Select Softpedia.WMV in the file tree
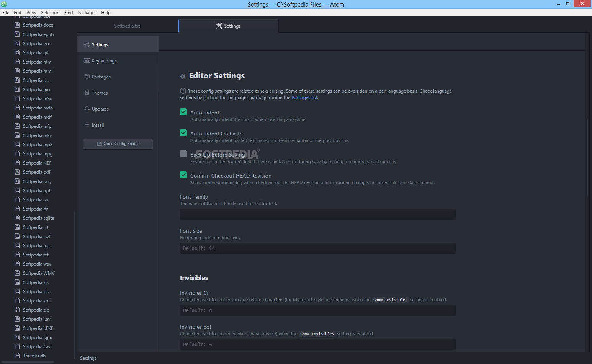 click(39, 273)
